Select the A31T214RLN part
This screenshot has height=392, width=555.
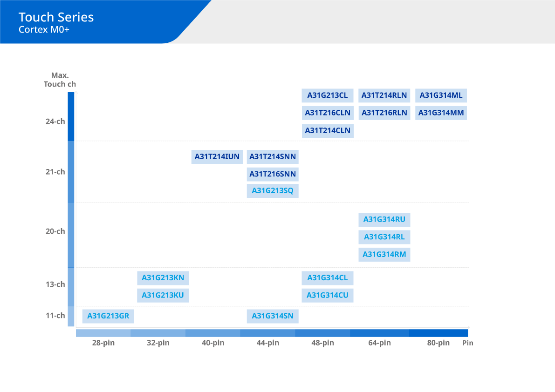pyautogui.click(x=384, y=95)
